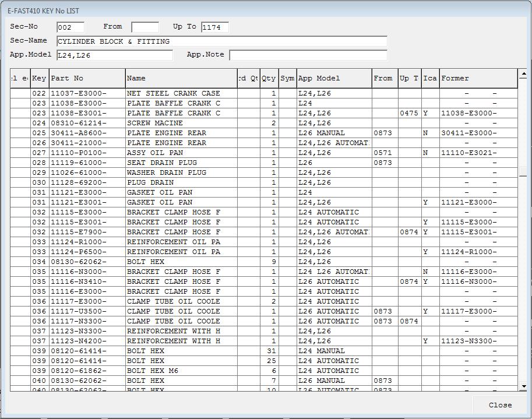532x419 pixels.
Task: Click the Qty column header
Action: [x=269, y=78]
